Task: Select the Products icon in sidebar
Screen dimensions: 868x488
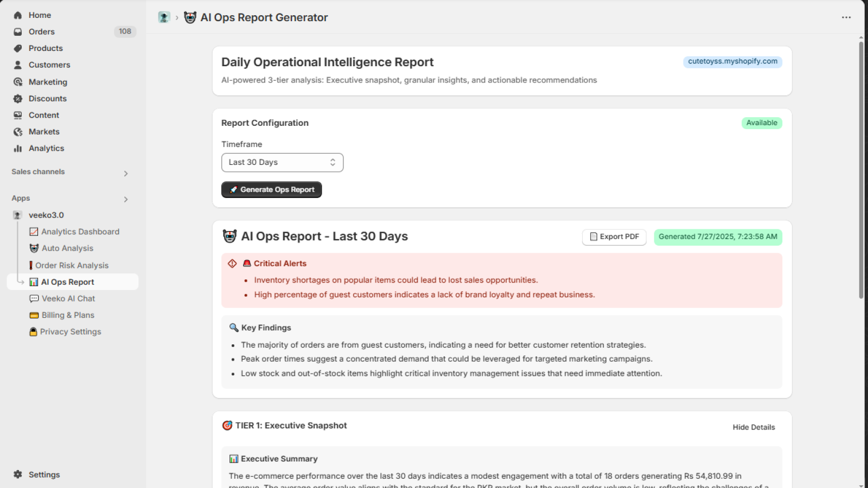Action: 18,48
